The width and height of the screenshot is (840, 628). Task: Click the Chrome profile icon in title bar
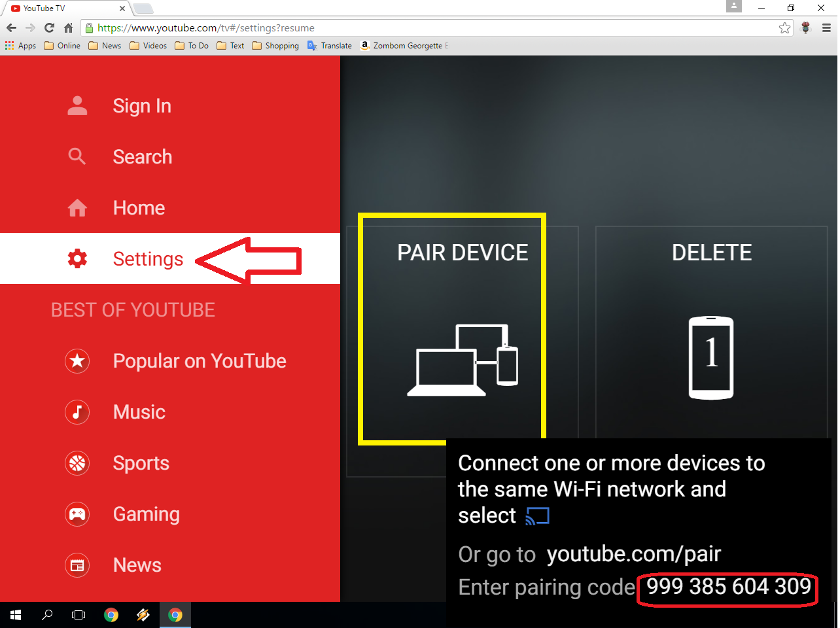734,6
